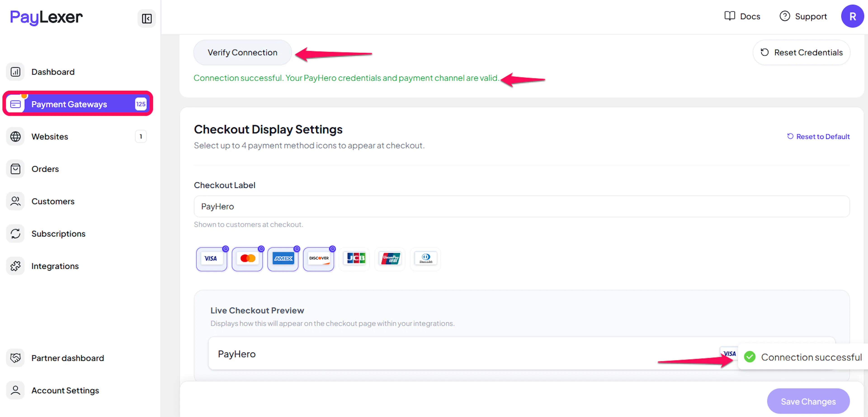Image resolution: width=868 pixels, height=417 pixels.
Task: Open Integrations in the sidebar
Action: point(78,266)
